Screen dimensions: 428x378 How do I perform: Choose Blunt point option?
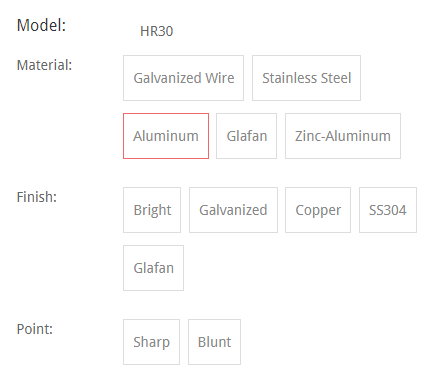[214, 342]
